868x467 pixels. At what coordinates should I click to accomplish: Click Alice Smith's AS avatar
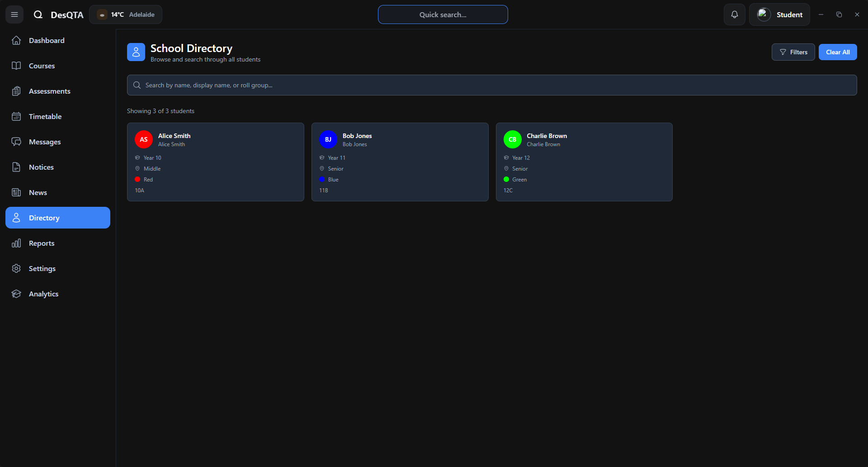[x=144, y=139]
